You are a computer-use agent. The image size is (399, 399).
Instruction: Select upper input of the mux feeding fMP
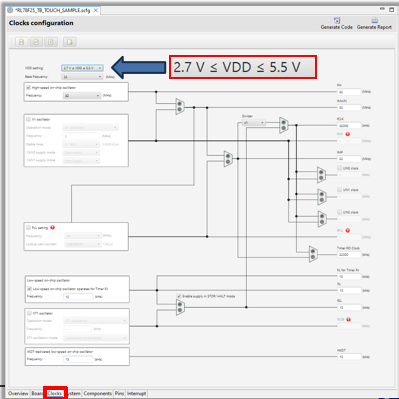(228, 156)
